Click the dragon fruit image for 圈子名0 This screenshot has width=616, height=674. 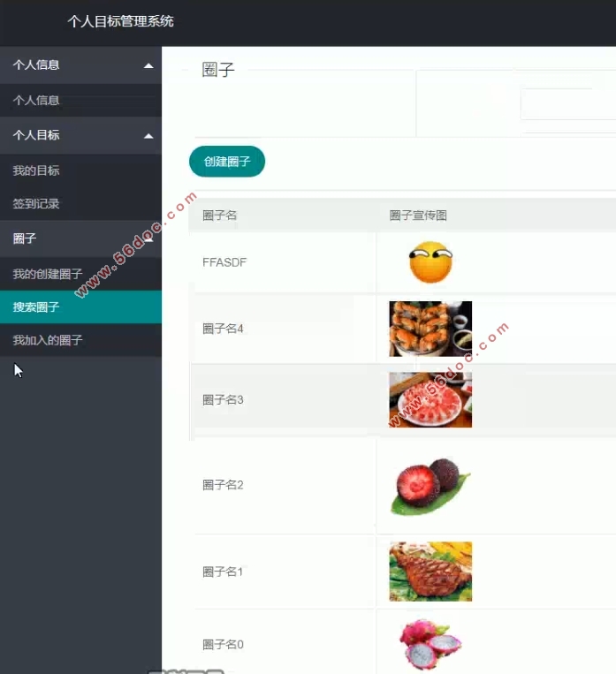point(430,644)
